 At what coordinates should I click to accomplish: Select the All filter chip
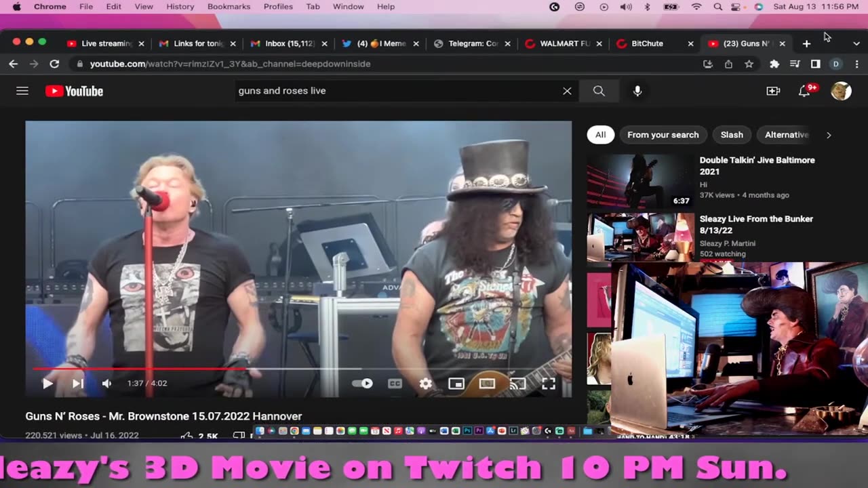600,135
